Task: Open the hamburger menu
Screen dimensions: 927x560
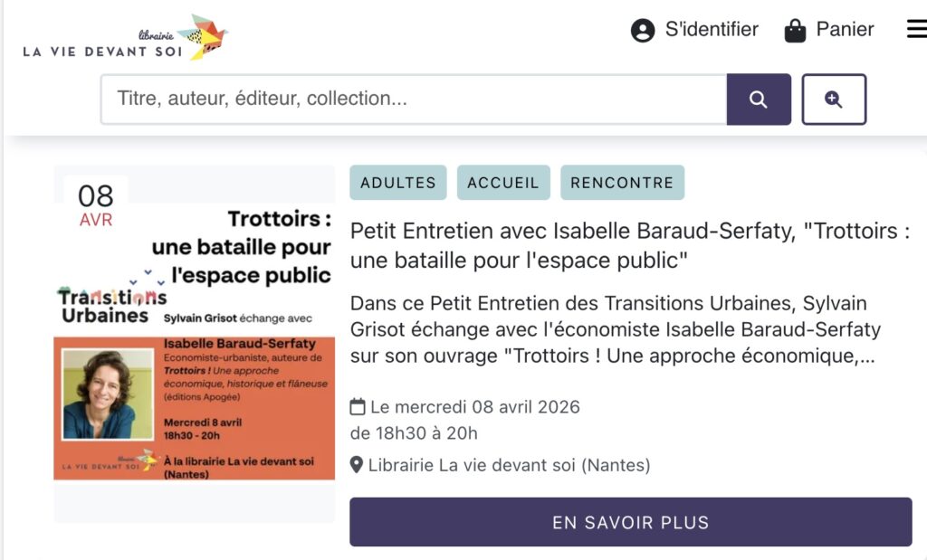Action: pyautogui.click(x=916, y=30)
